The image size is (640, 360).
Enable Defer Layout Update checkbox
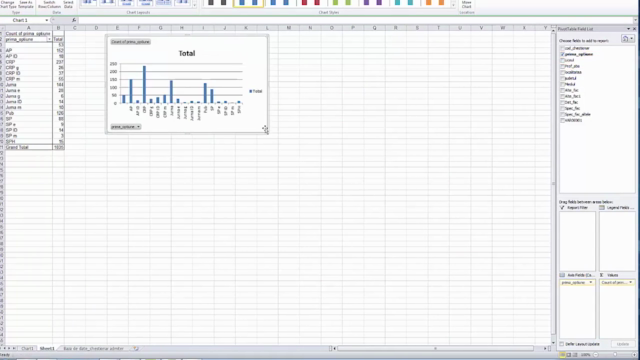pyautogui.click(x=562, y=344)
